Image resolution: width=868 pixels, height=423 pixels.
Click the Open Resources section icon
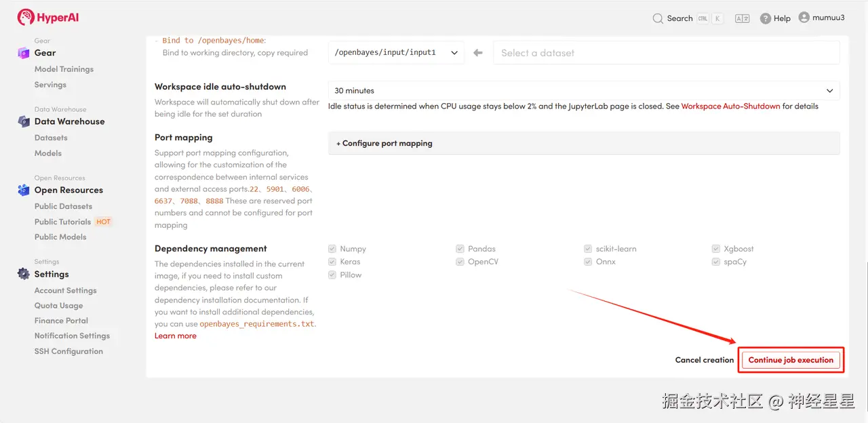pyautogui.click(x=24, y=190)
